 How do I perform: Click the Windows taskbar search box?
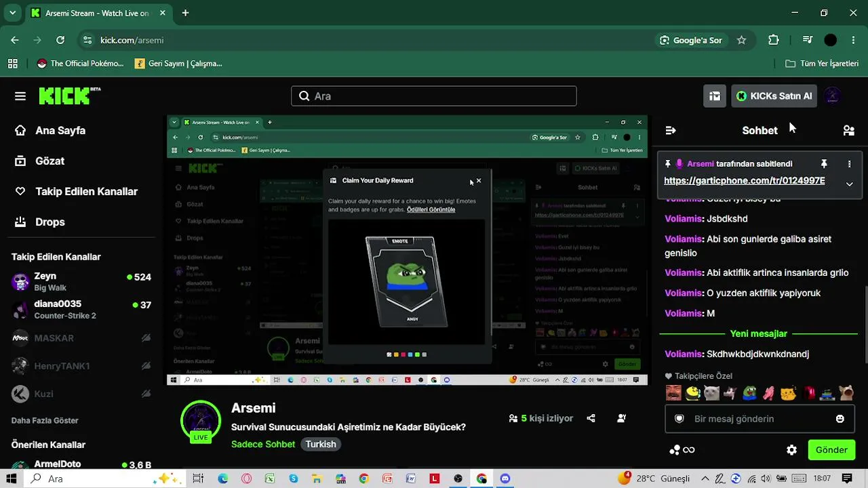104,479
